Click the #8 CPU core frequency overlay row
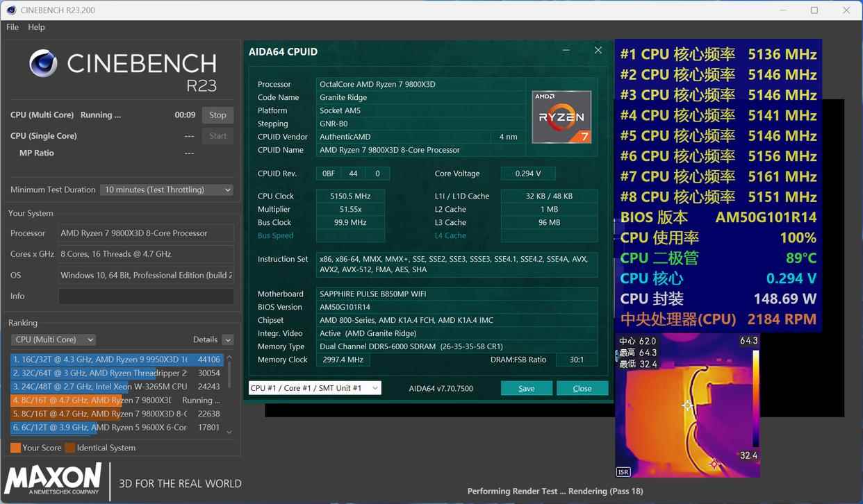 (x=718, y=197)
